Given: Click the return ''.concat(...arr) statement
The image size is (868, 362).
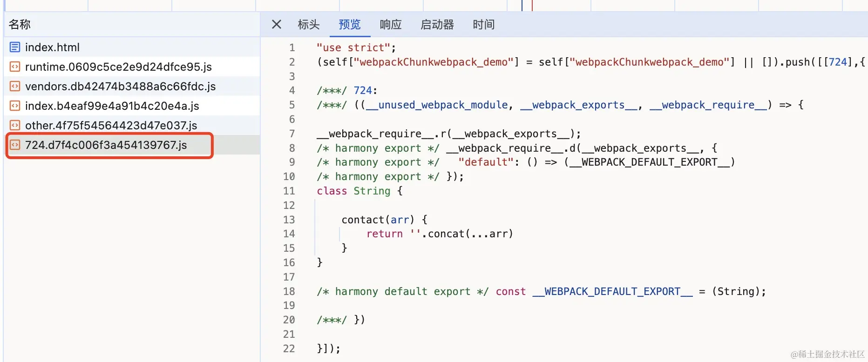Looking at the screenshot, I should click(440, 234).
